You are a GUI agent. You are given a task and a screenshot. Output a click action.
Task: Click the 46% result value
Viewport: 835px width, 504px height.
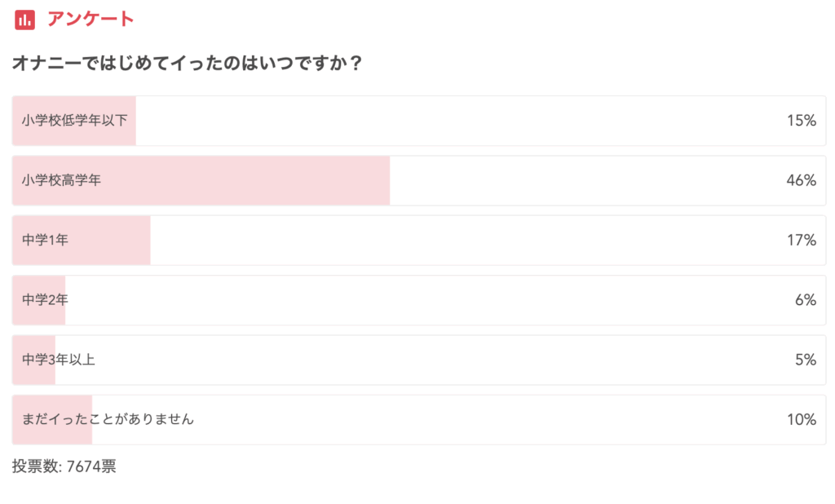801,180
